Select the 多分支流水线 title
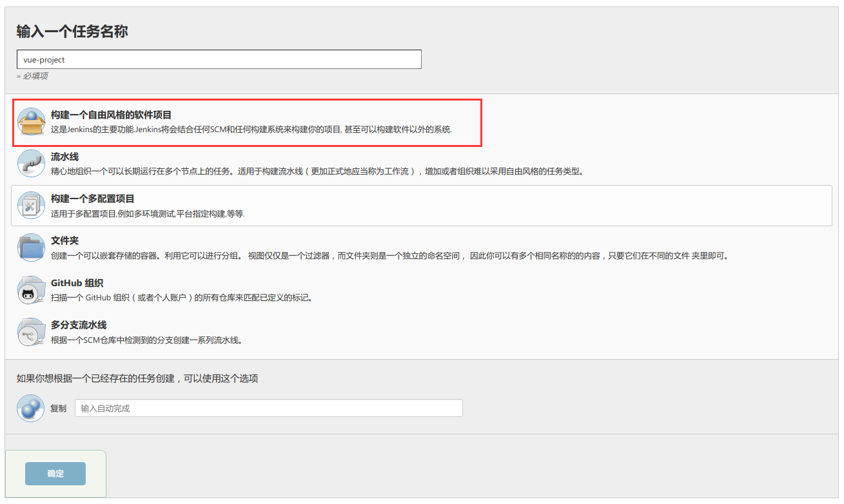Screen dimensions: 844x504 (79, 325)
